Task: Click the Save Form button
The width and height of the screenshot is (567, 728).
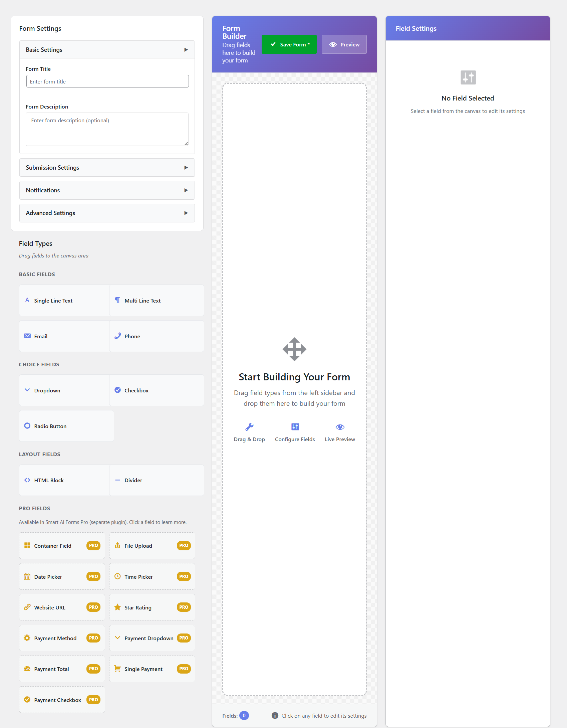Action: coord(289,44)
